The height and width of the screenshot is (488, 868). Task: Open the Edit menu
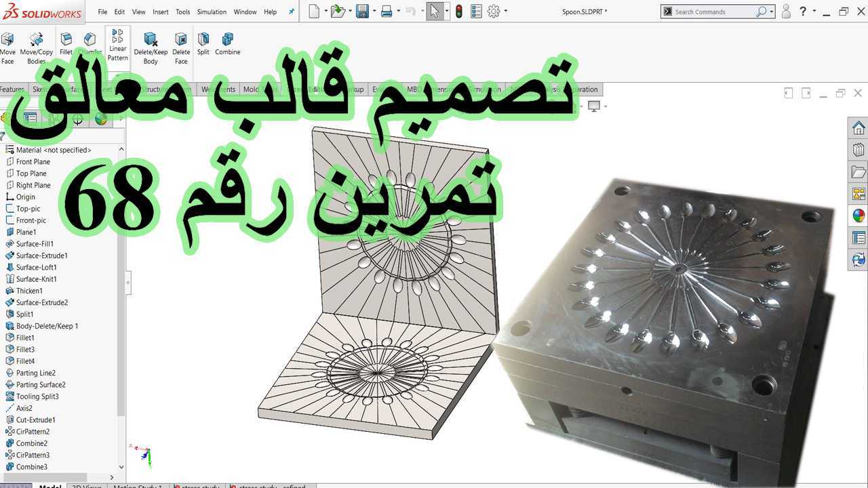pyautogui.click(x=119, y=12)
